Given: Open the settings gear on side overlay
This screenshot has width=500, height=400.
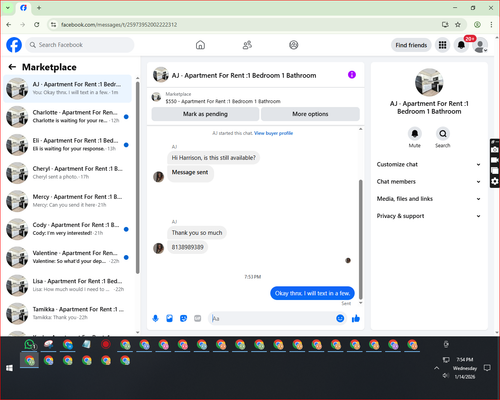Looking at the screenshot, I should (495, 181).
